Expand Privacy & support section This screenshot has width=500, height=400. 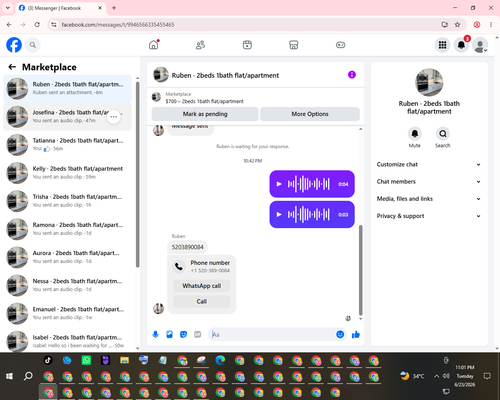[429, 216]
